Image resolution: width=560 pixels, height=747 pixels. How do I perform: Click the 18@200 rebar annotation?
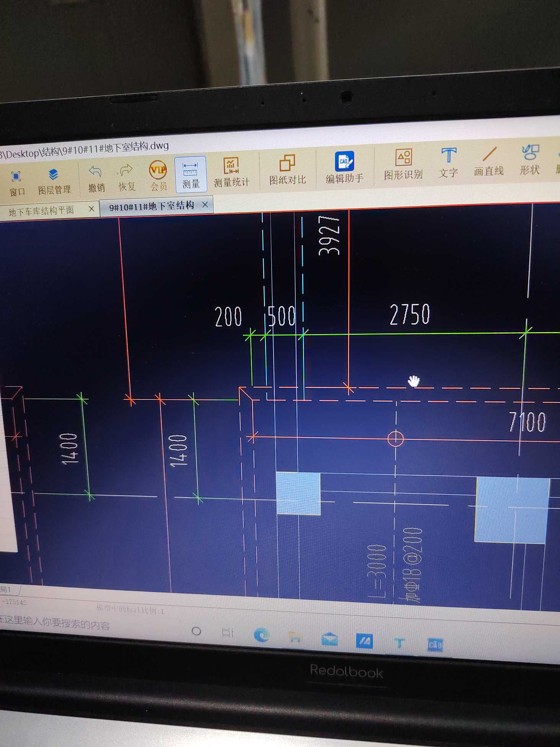[x=413, y=565]
